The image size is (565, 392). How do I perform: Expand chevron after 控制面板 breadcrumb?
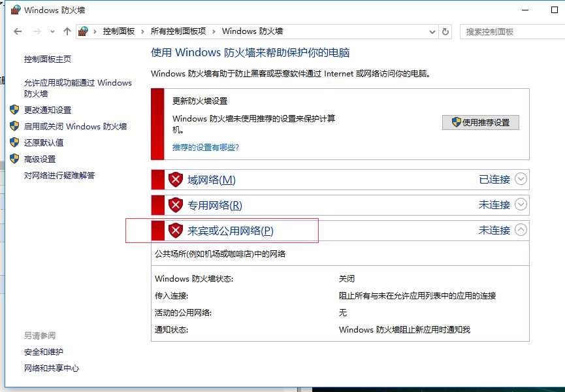click(x=142, y=32)
